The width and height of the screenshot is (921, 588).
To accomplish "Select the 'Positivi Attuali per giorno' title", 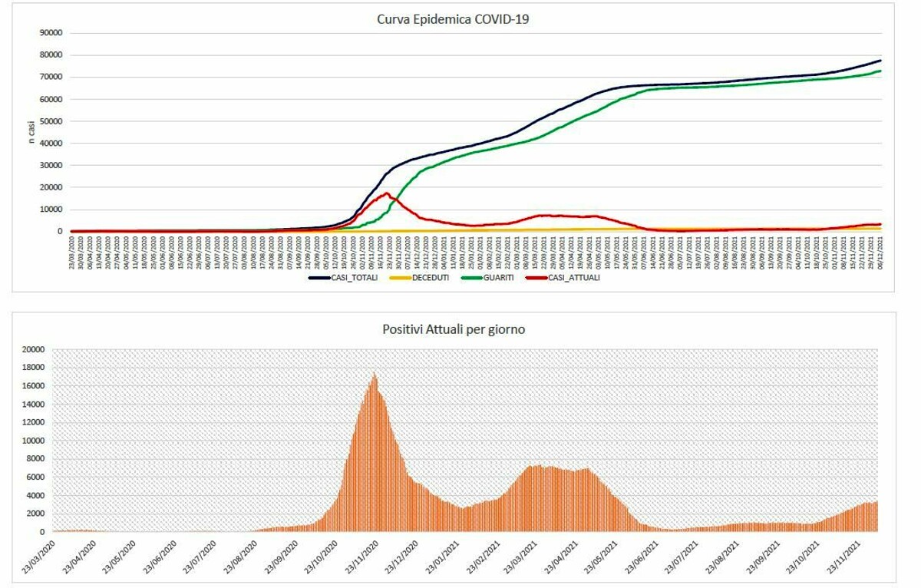I will pyautogui.click(x=454, y=329).
